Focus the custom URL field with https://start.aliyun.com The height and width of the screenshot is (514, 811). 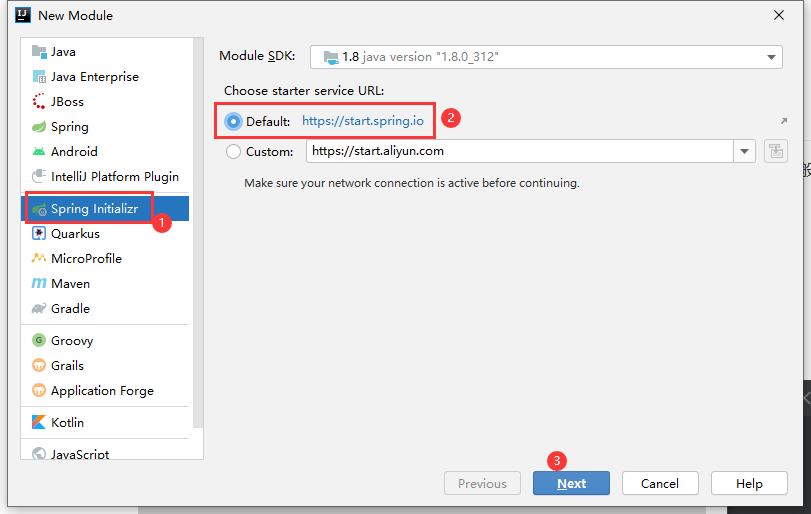pos(520,152)
